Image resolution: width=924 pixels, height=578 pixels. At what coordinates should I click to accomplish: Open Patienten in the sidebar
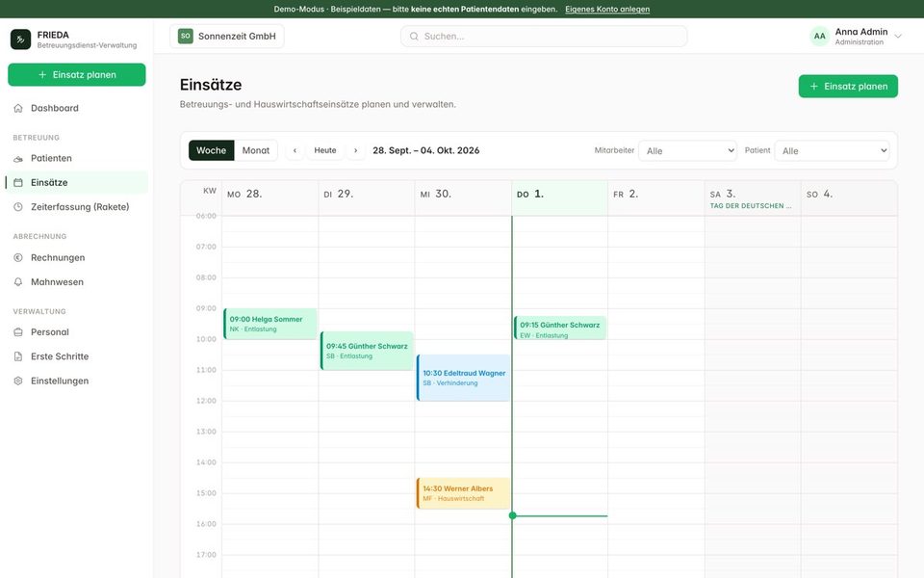(x=77, y=158)
